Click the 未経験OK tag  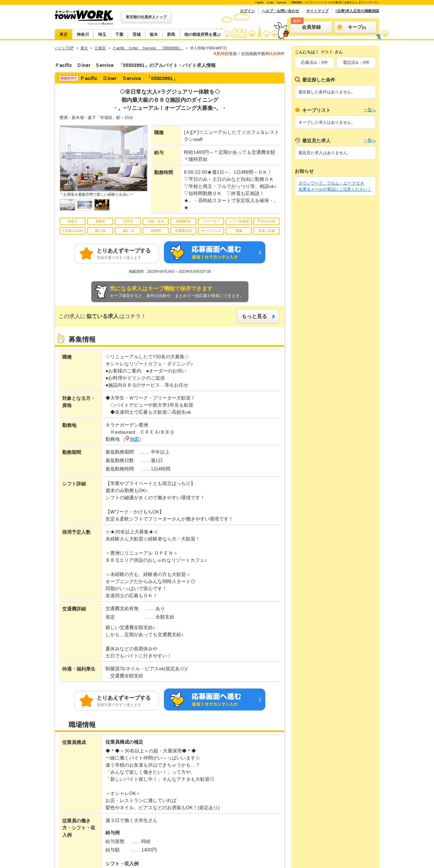(x=183, y=221)
